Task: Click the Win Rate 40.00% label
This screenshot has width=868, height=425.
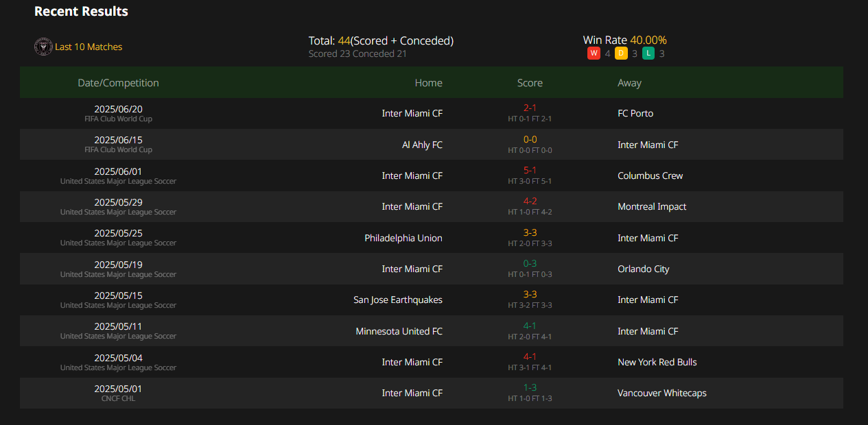Action: tap(624, 40)
